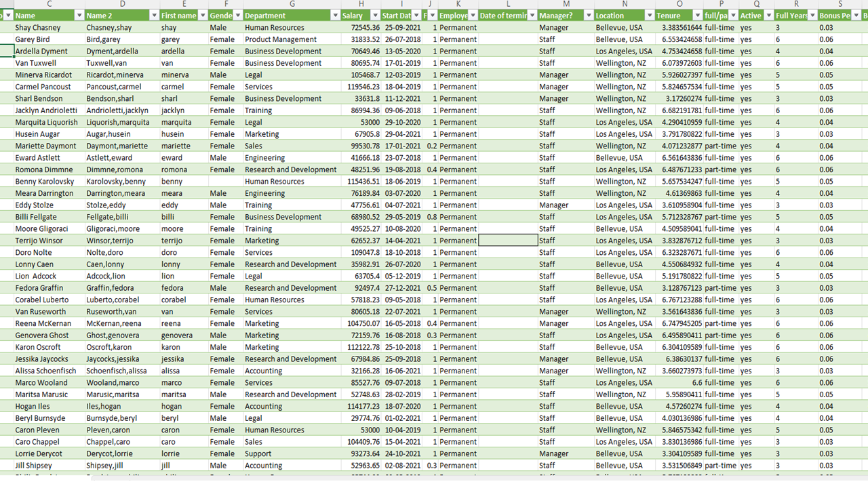Select the cell Jessika Jaycocks
This screenshot has width=868, height=488.
pyautogui.click(x=49, y=359)
